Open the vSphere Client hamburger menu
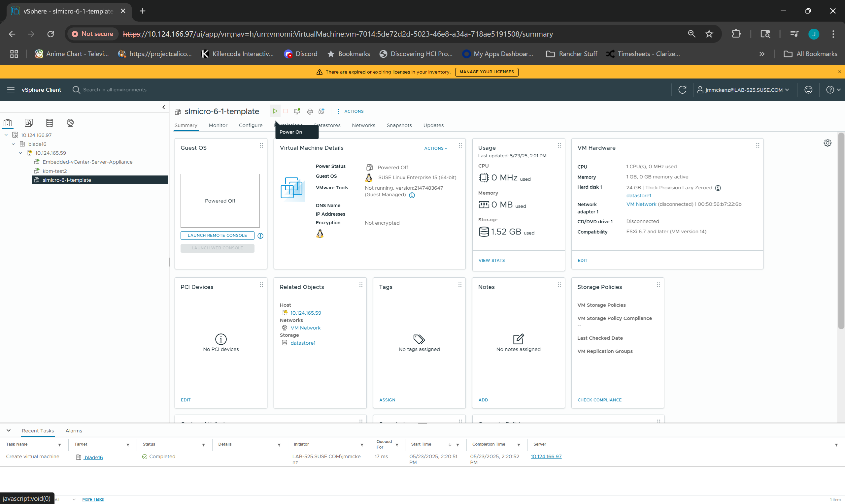 tap(11, 90)
